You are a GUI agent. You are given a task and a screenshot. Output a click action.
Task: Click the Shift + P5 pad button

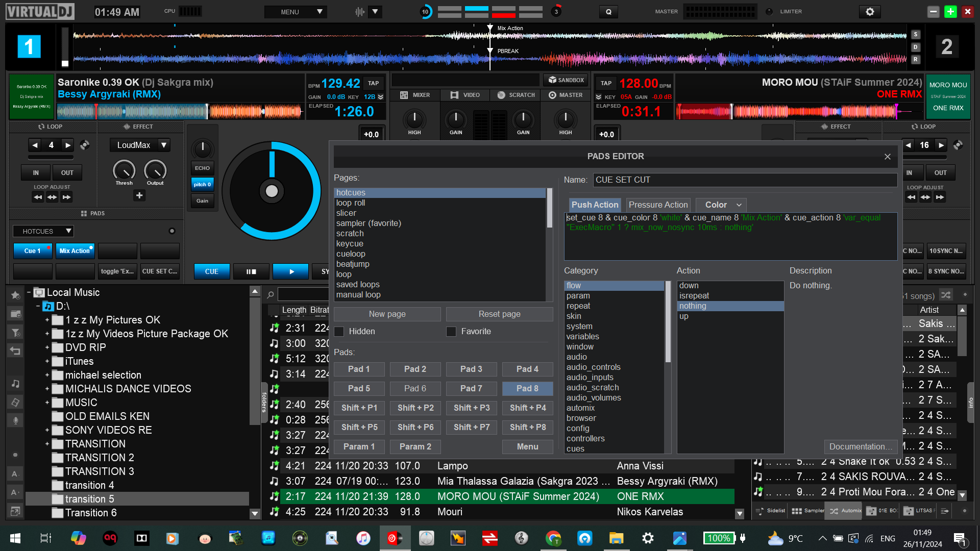359,427
